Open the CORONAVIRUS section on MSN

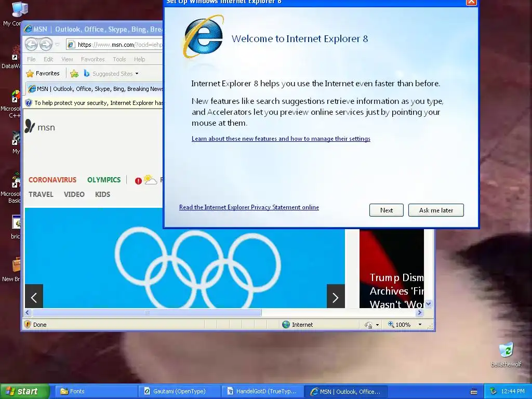point(52,180)
